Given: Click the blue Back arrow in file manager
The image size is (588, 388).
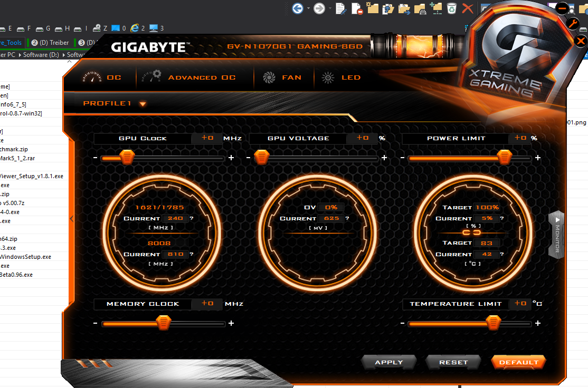Looking at the screenshot, I should pos(297,8).
